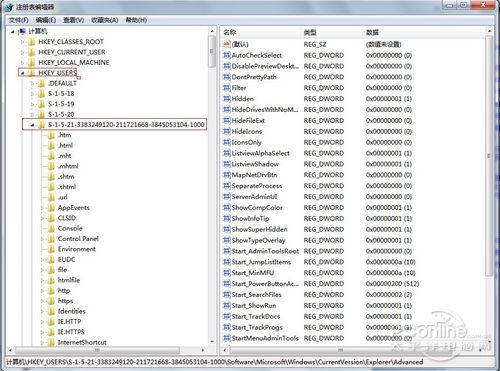Click the HideFileExt DWORD icon
This screenshot has width=500, height=371.
coord(227,121)
